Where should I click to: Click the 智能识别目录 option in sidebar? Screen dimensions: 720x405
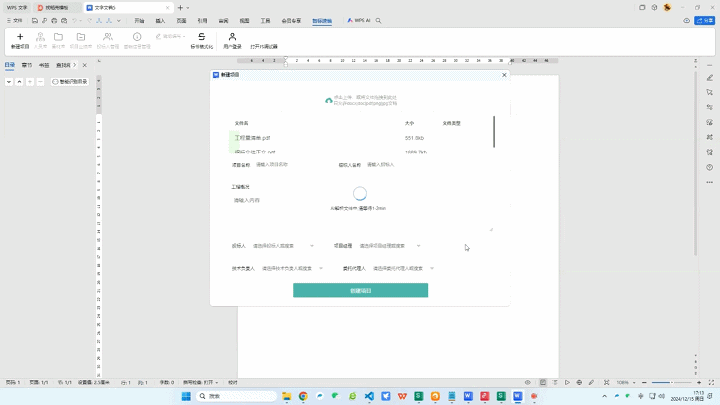[70, 81]
